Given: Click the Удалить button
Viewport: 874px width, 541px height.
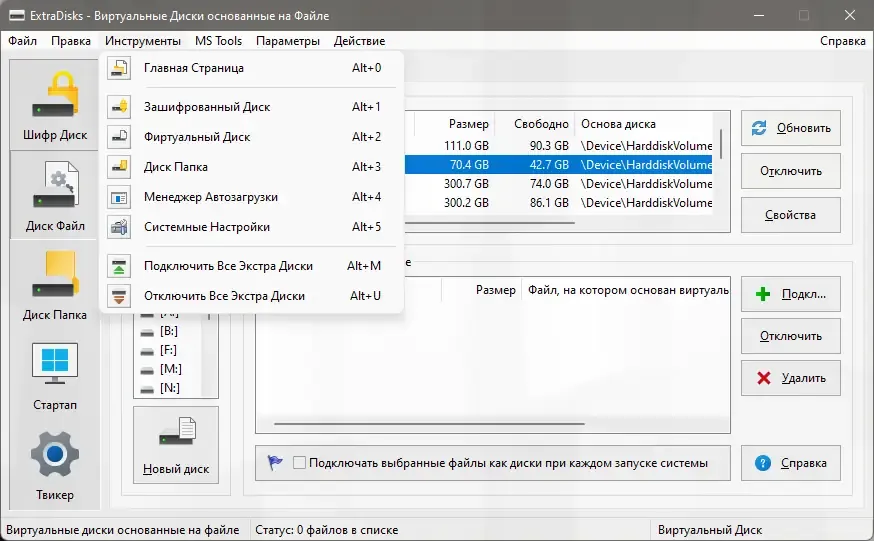Looking at the screenshot, I should coord(790,378).
